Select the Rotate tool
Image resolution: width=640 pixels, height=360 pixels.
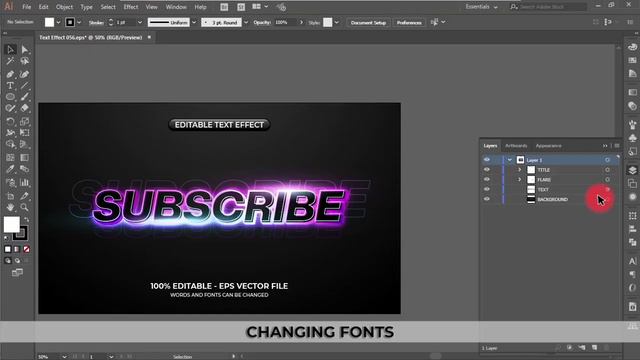pyautogui.click(x=10, y=121)
